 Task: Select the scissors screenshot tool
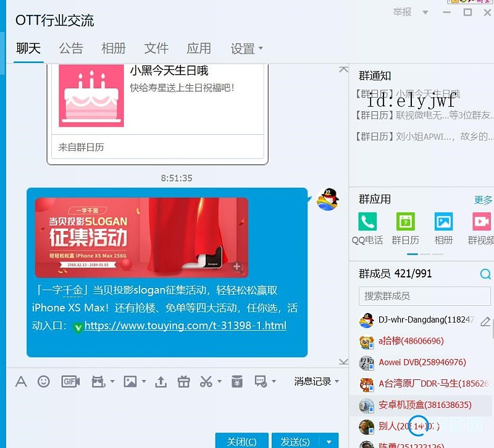point(206,381)
